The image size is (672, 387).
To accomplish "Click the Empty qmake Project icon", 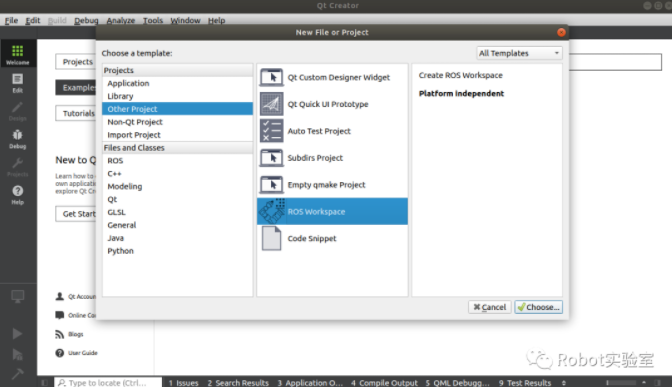I will pyautogui.click(x=271, y=185).
